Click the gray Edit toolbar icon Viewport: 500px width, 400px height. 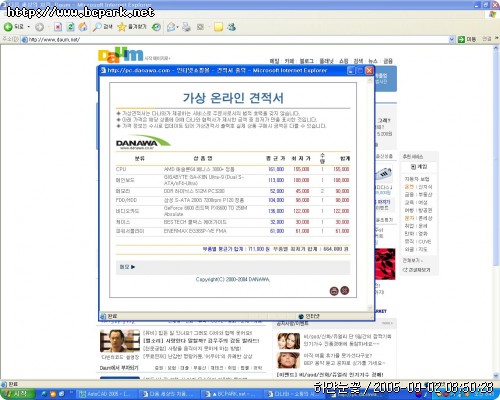(200, 27)
